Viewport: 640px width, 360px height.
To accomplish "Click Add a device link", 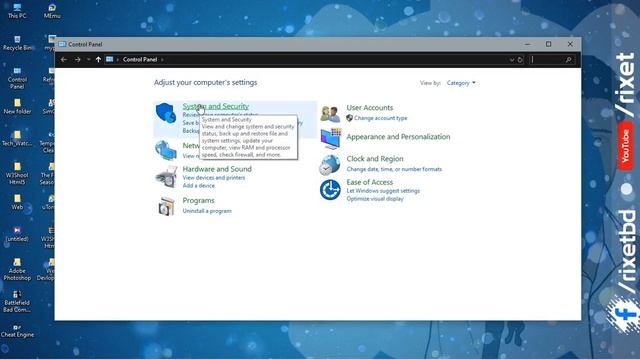I will [x=198, y=185].
